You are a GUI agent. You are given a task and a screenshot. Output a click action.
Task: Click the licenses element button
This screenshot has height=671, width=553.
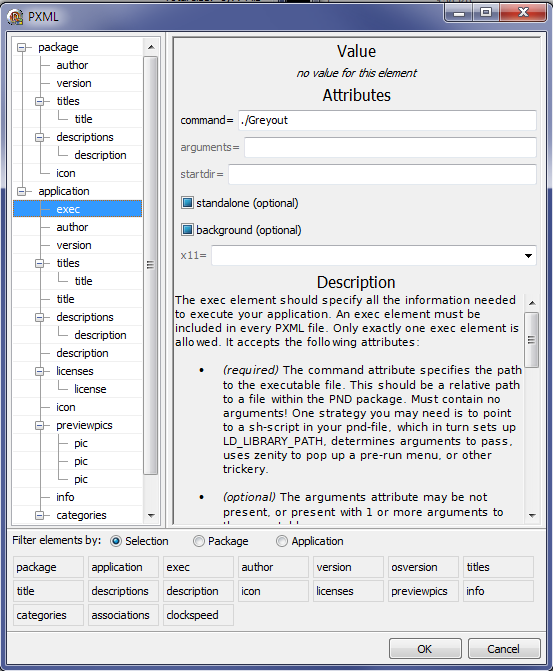pyautogui.click(x=348, y=591)
